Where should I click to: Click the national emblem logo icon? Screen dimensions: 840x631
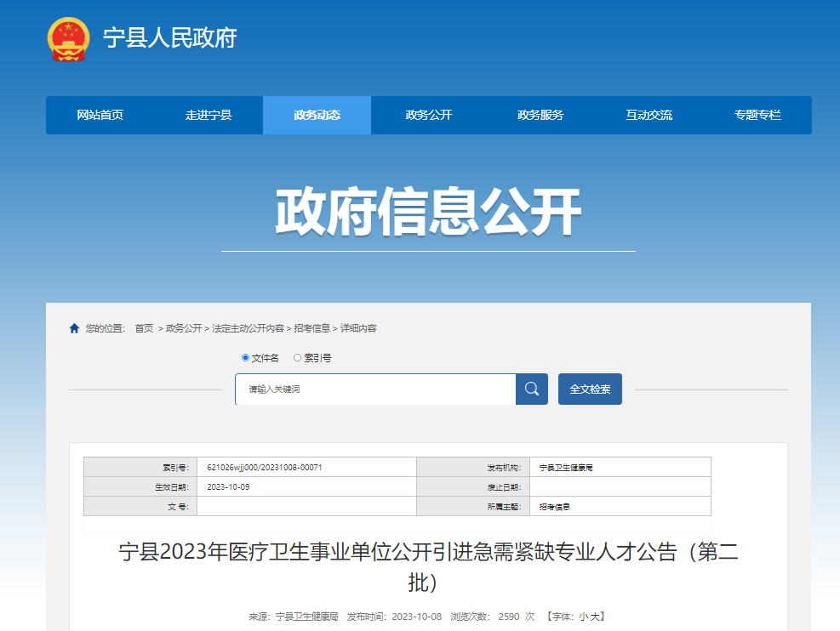pos(67,39)
